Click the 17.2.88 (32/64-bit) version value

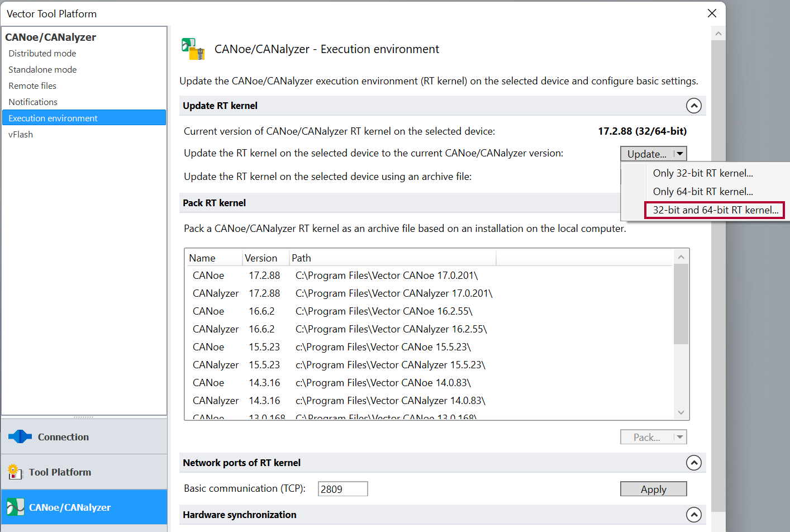pyautogui.click(x=642, y=131)
